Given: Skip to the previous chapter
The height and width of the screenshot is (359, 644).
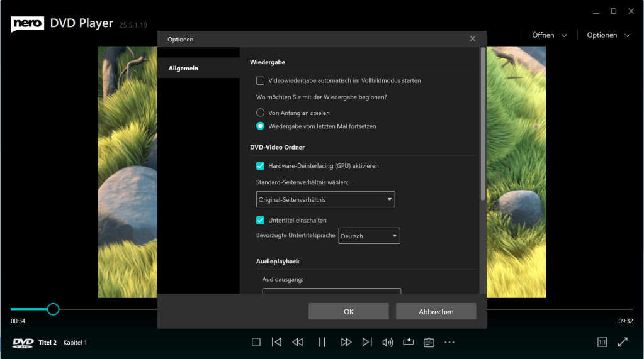Looking at the screenshot, I should click(x=276, y=342).
